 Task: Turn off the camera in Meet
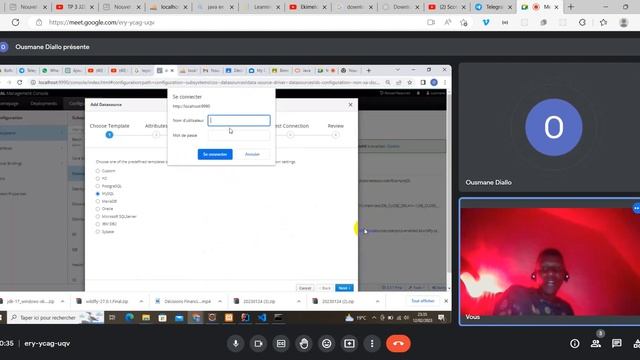[x=258, y=344]
